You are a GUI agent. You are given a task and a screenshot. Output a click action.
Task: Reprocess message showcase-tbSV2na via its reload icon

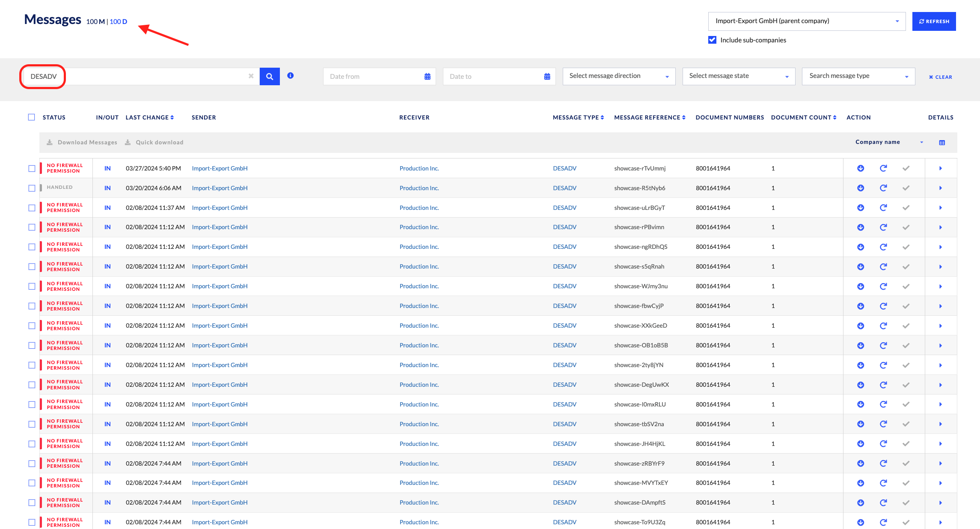tap(883, 424)
